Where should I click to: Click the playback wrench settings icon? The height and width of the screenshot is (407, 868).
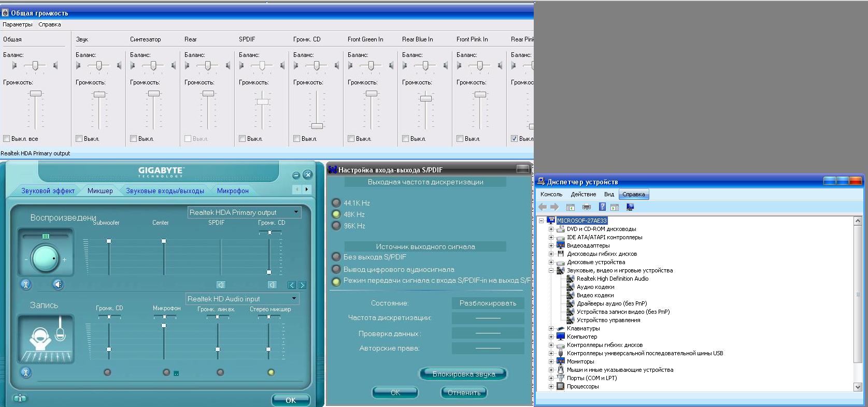click(26, 284)
